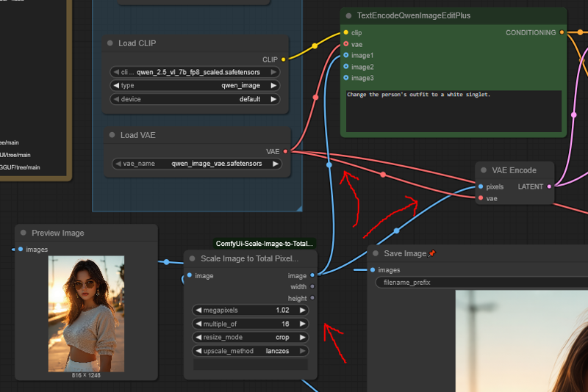Open the vae_name selector in Load VAE
Viewport: 588px width, 392px height.
[x=196, y=164]
